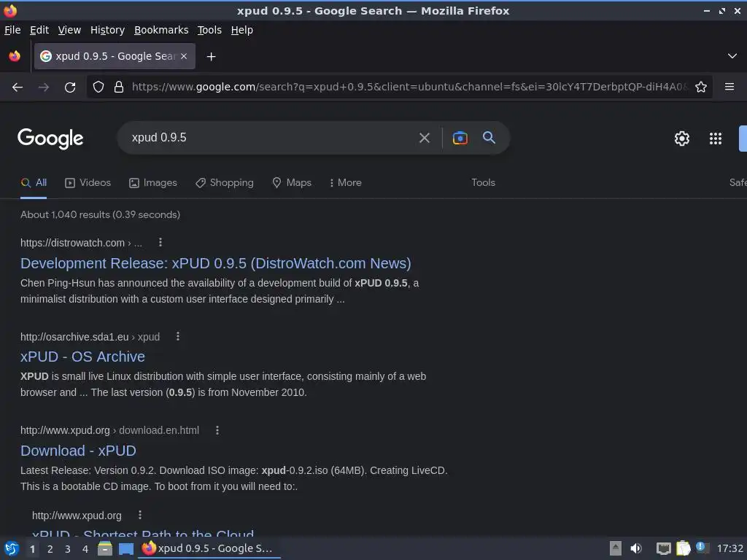This screenshot has height=560, width=747.
Task: View site security padlock info
Action: click(x=119, y=87)
